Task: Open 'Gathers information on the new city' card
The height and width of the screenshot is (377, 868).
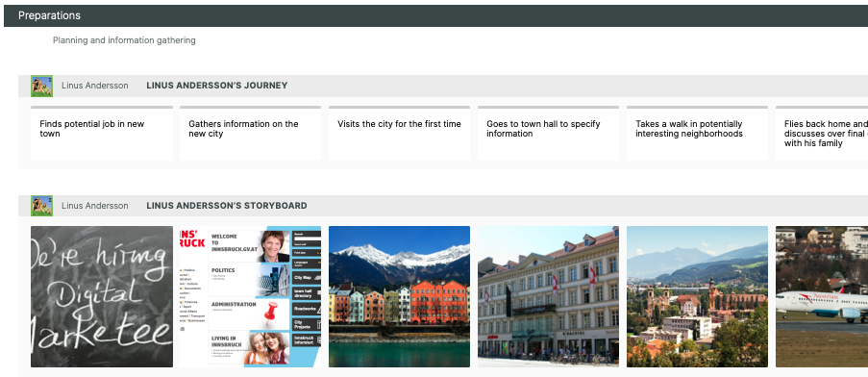Action: [x=250, y=134]
